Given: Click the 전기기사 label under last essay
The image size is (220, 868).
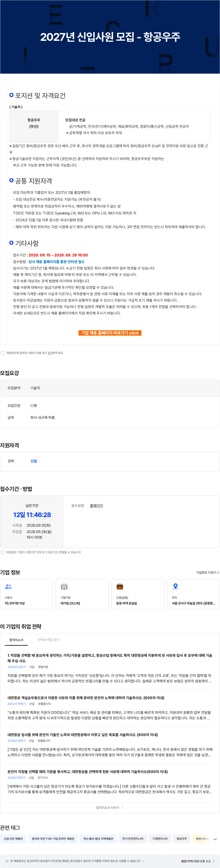Looking at the screenshot, I should 43,778.
